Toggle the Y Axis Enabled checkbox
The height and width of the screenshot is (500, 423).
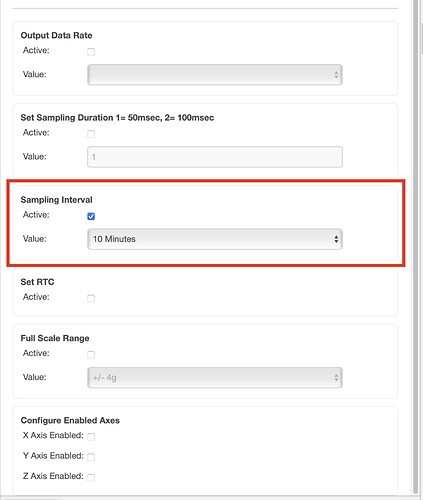[91, 457]
